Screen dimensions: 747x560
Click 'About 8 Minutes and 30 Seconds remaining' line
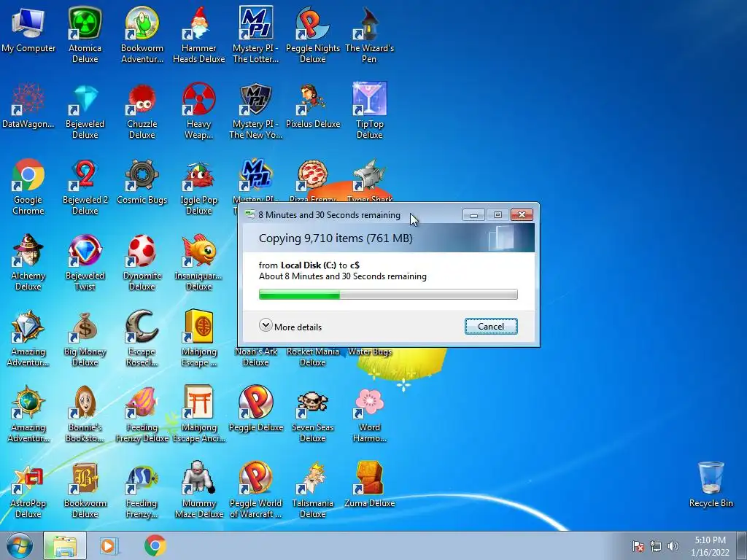(x=343, y=276)
